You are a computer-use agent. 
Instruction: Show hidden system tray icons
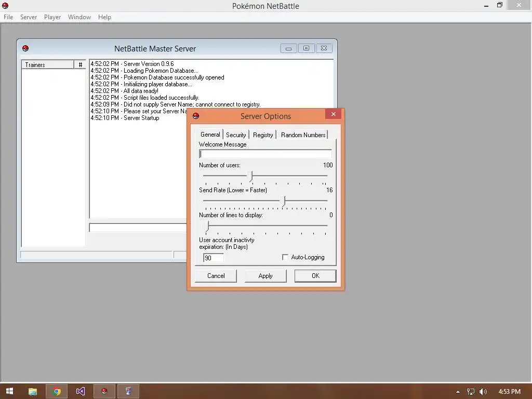[x=458, y=392]
